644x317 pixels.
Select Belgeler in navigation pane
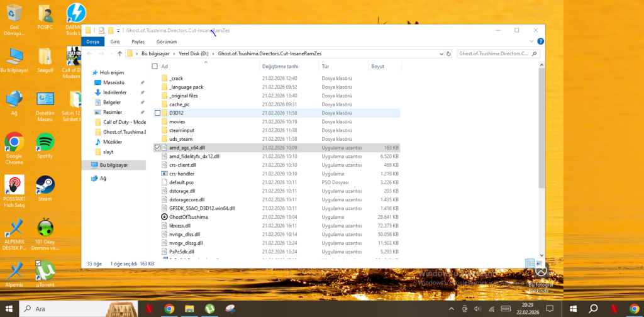[x=112, y=103]
